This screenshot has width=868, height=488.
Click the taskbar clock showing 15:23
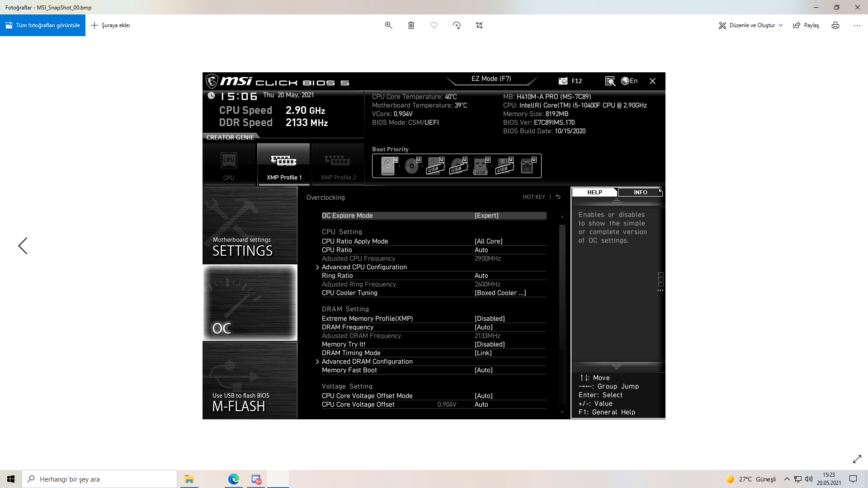829,479
